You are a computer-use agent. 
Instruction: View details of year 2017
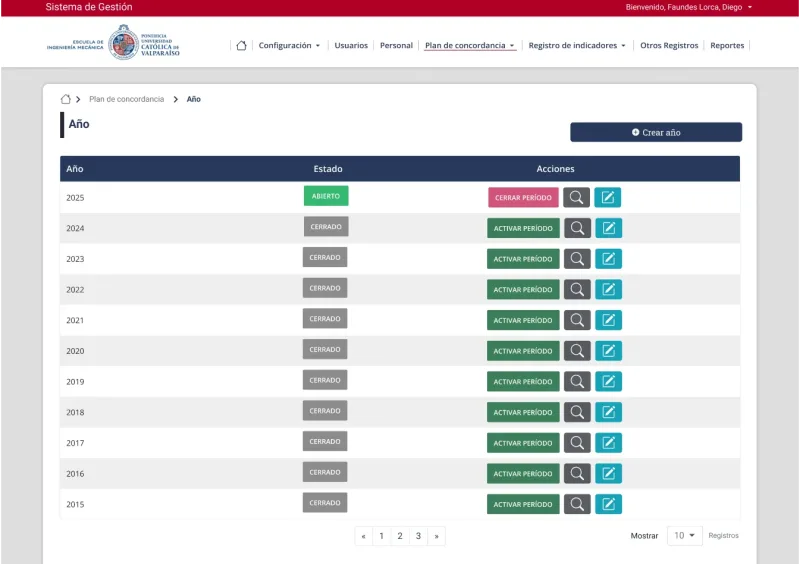tap(577, 443)
